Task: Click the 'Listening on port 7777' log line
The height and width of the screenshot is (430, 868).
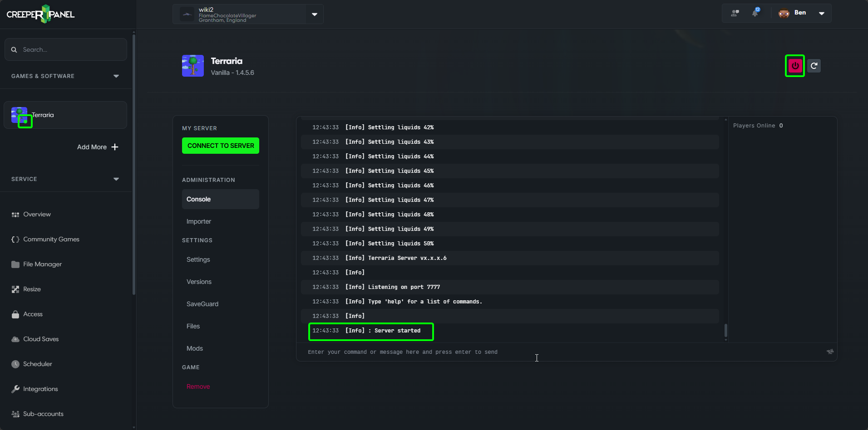Action: tap(510, 287)
